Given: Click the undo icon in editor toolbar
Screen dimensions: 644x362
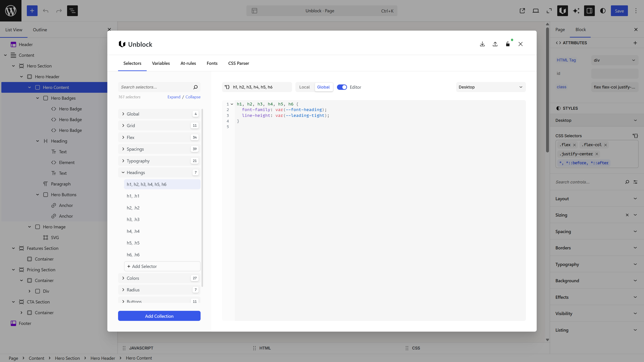Looking at the screenshot, I should coord(45,11).
